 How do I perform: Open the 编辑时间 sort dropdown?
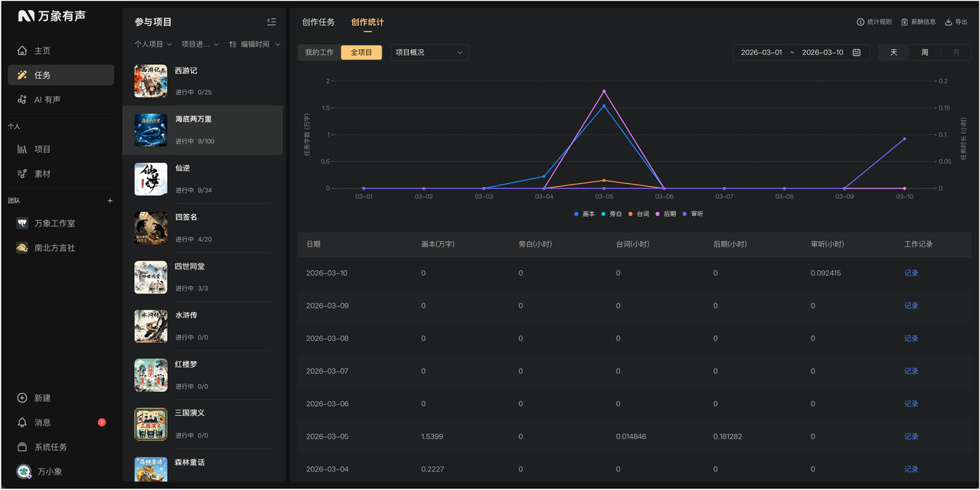(x=255, y=44)
